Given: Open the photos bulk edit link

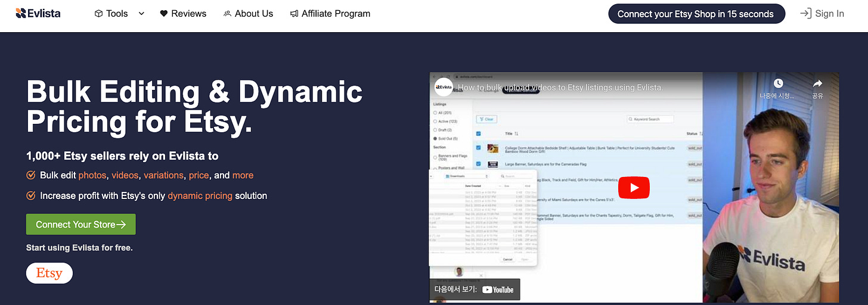Looking at the screenshot, I should click(92, 175).
